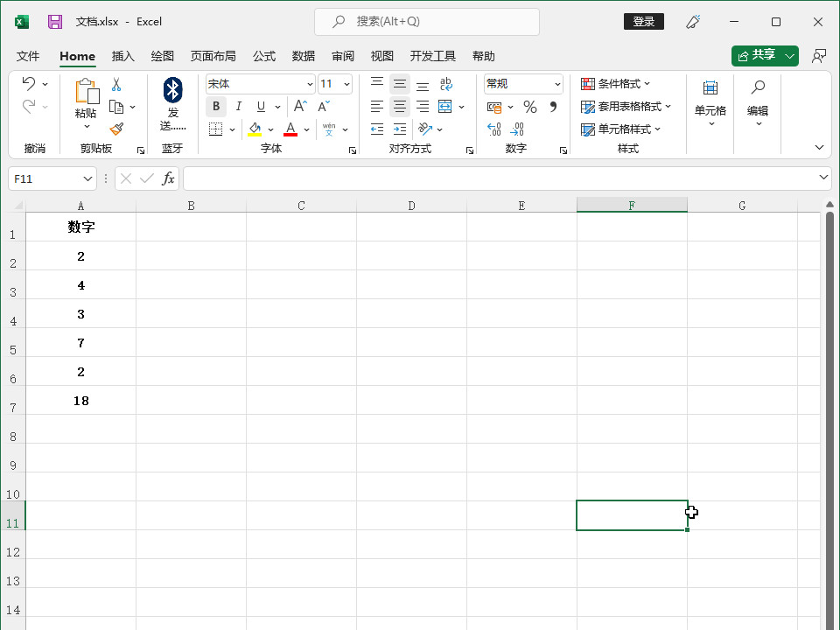Viewport: 840px width, 630px height.
Task: Open the font name dropdown
Action: [310, 84]
